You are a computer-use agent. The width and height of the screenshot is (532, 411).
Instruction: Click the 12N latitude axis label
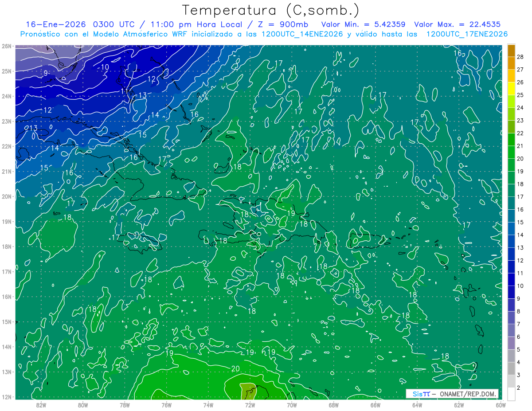pos(6,397)
